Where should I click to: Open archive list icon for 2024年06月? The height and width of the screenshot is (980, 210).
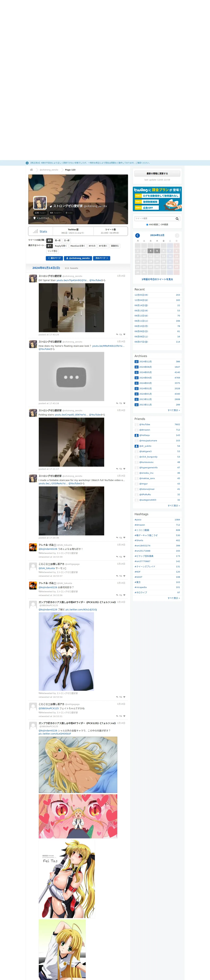coord(136,367)
